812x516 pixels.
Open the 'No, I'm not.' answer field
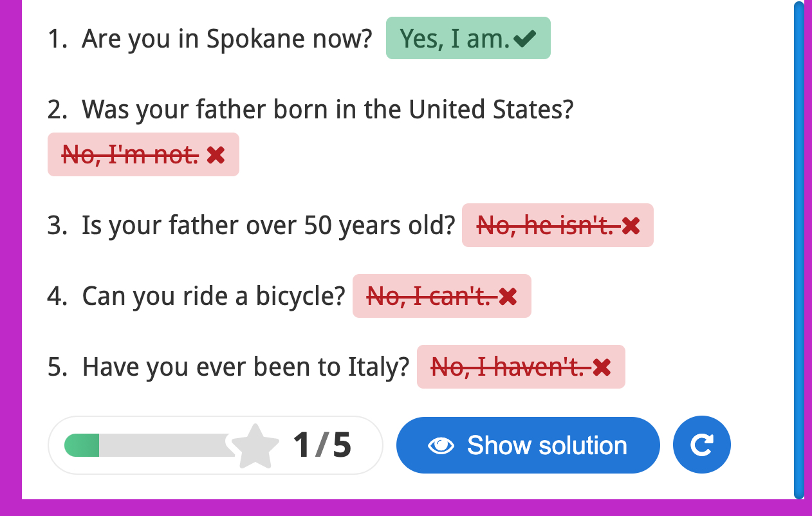click(x=143, y=154)
